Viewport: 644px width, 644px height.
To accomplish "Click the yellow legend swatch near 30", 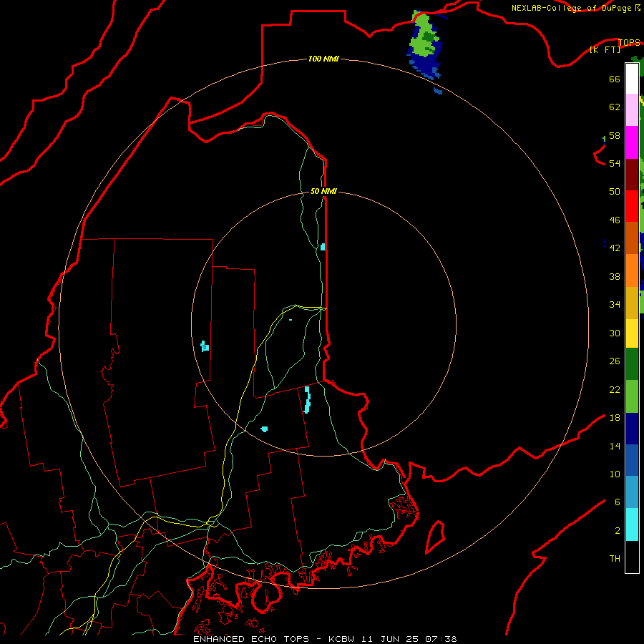I will click(x=632, y=333).
